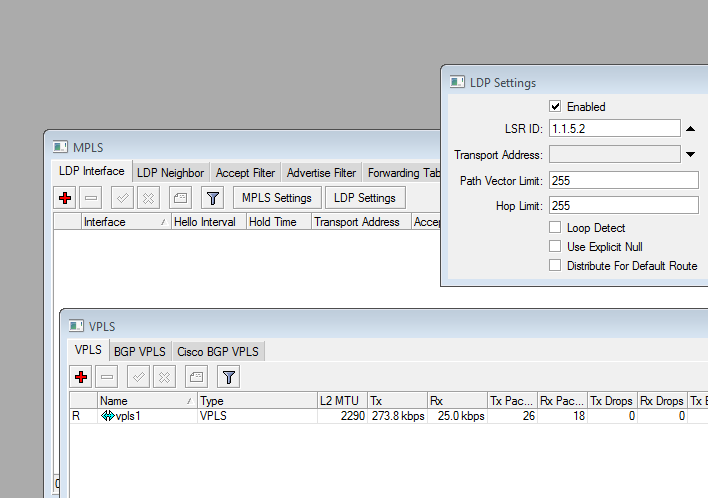Click the Disable cross button in VPLS toolbar
This screenshot has width=708, height=498.
164,377
